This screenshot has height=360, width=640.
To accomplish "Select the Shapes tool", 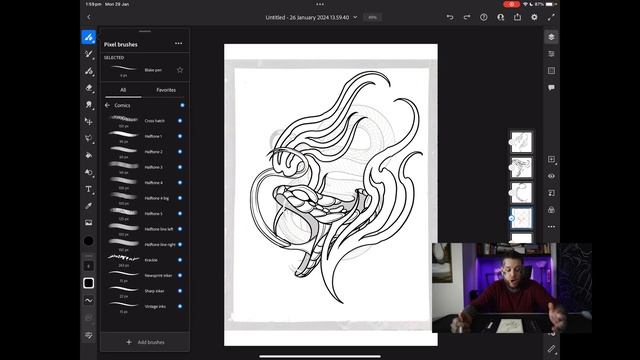I will tap(89, 172).
